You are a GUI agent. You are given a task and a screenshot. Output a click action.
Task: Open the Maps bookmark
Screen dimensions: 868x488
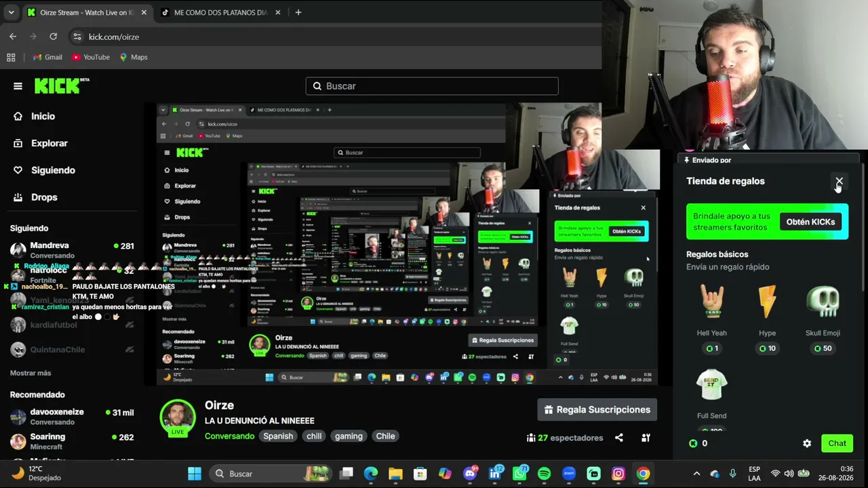(133, 57)
